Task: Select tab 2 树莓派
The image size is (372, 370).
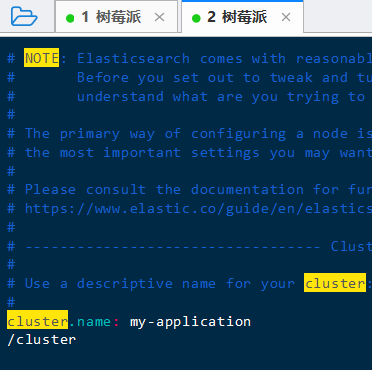Action: coord(242,17)
